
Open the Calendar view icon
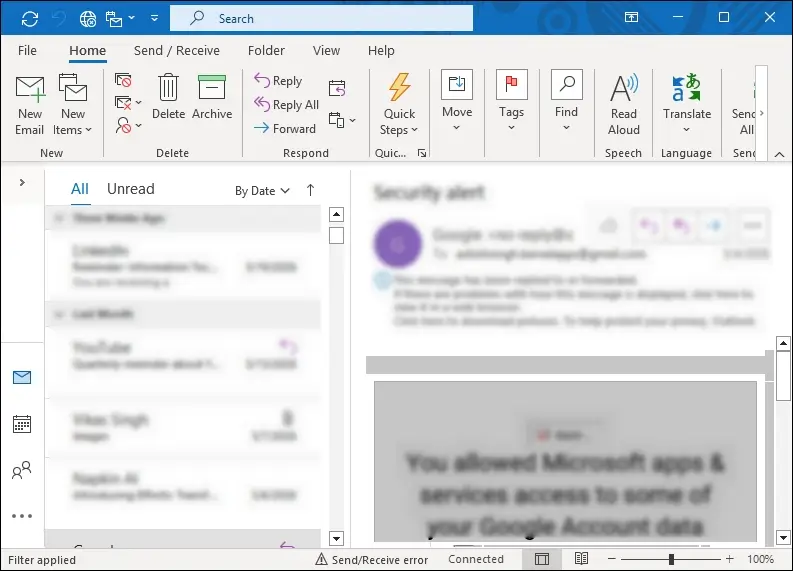(x=22, y=424)
